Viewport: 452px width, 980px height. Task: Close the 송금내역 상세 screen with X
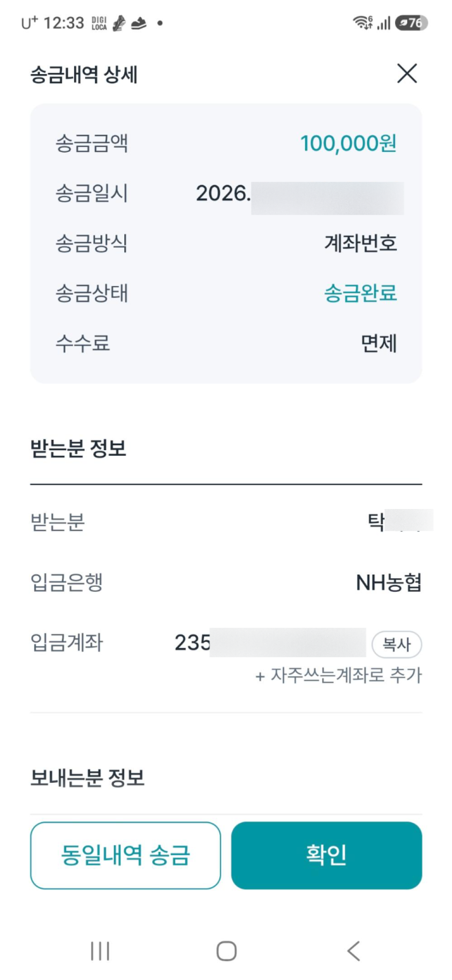(x=407, y=73)
